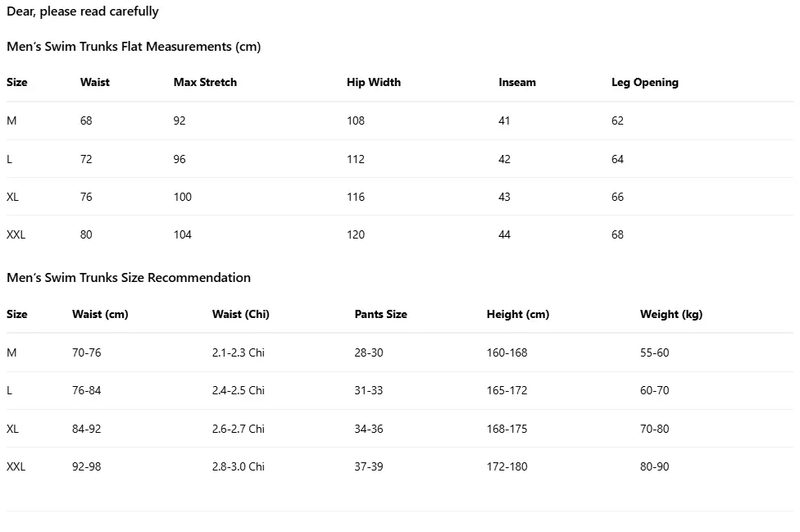Click the '160-168' height cell
800x532 pixels.
pyautogui.click(x=507, y=352)
